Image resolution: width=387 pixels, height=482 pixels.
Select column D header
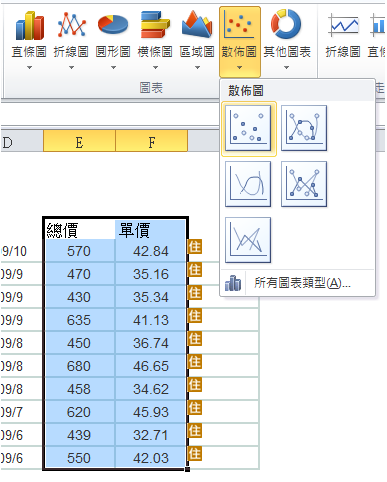22,141
